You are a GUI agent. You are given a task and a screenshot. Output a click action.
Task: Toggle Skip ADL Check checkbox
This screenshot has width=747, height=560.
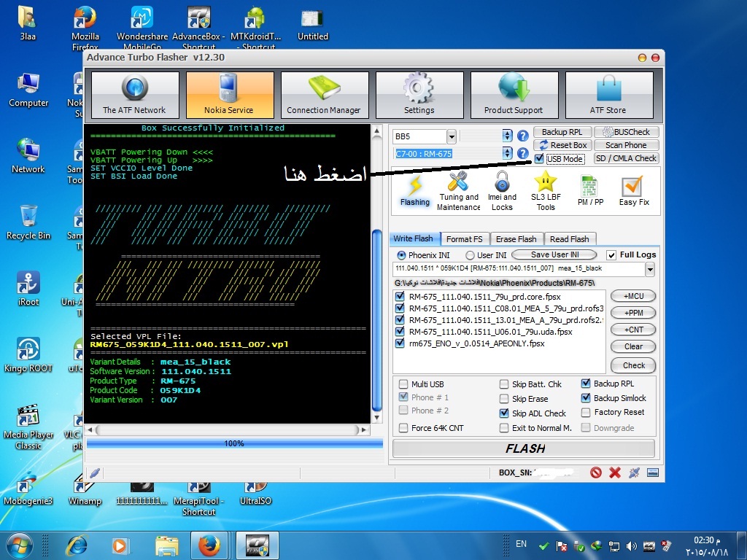[504, 413]
